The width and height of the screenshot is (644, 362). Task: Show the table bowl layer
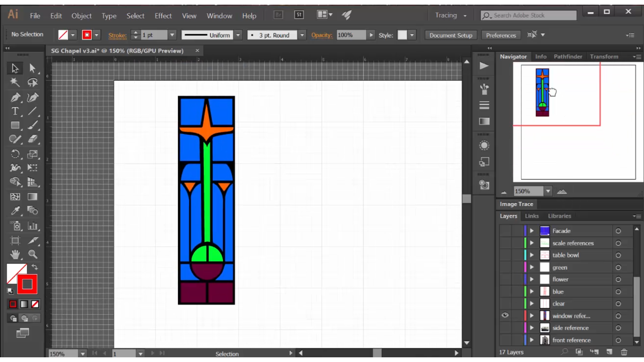tap(505, 255)
